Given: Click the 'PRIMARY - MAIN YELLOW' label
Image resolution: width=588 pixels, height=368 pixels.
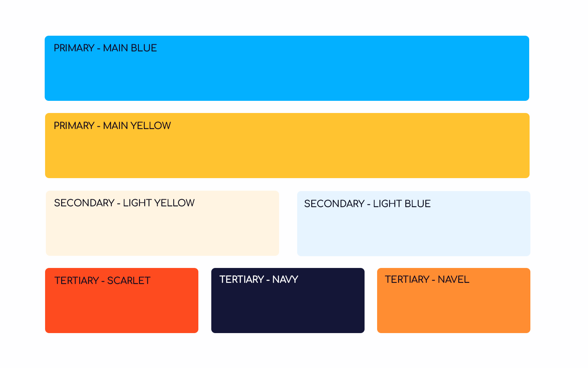Looking at the screenshot, I should point(112,126).
